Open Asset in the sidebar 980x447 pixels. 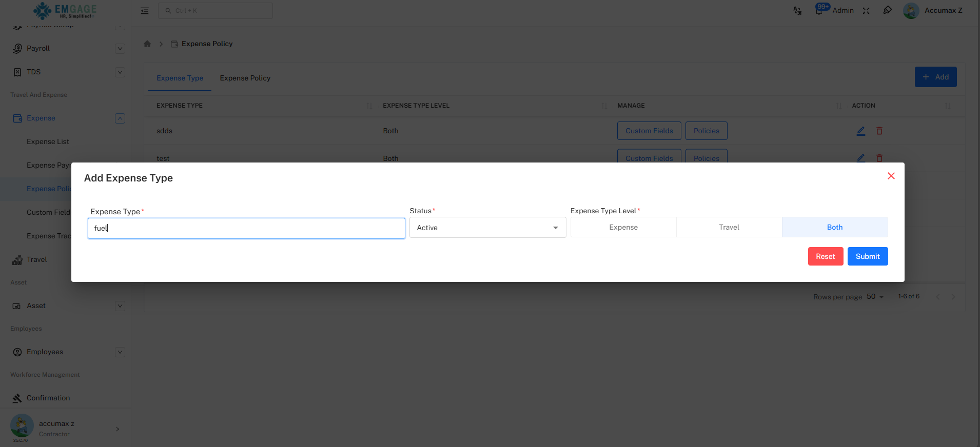tap(36, 306)
